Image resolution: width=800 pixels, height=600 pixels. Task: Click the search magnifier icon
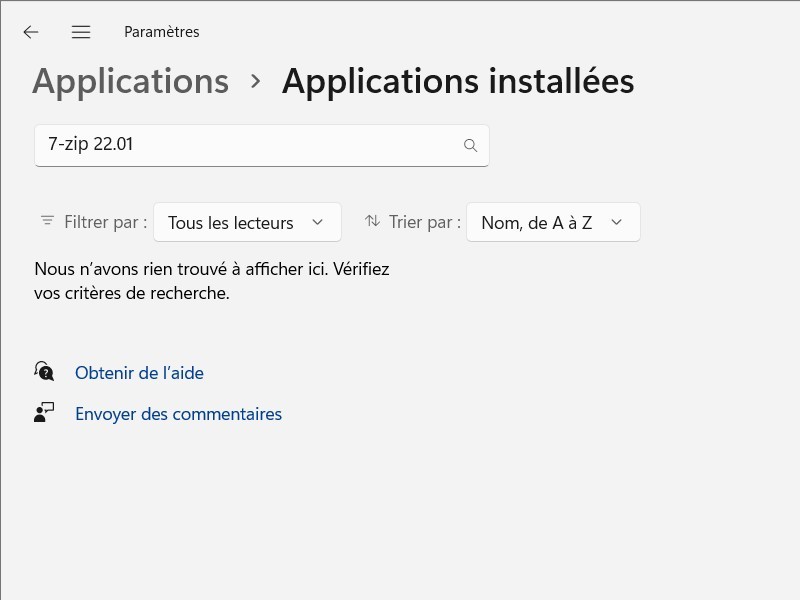pyautogui.click(x=470, y=146)
